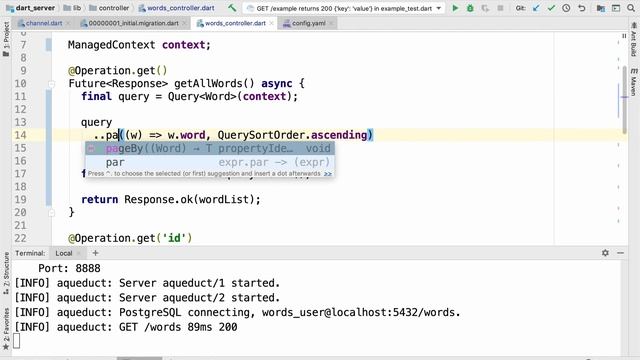
Task: Run the selected configuration (green play)
Action: [x=455, y=8]
